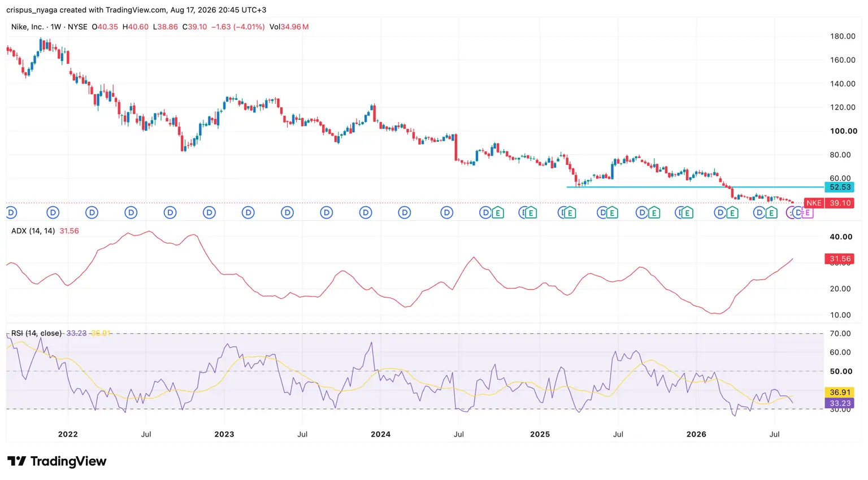Click the 140.00 price axis label
This screenshot has height=480, width=868.
click(x=843, y=84)
